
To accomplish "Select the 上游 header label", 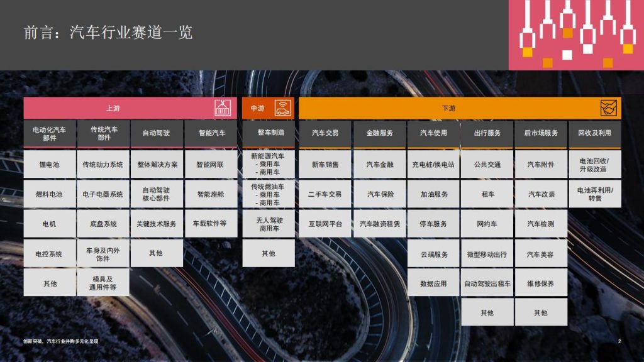I will click(x=113, y=108).
